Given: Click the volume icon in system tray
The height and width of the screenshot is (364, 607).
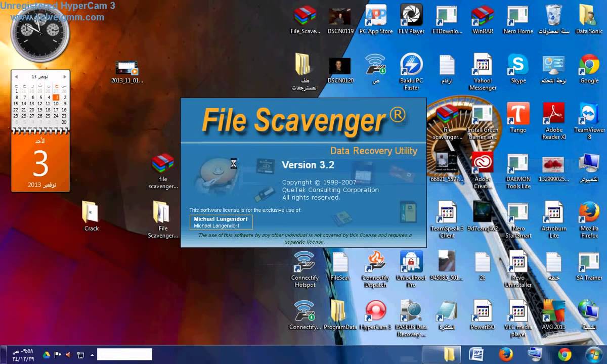Looking at the screenshot, I should [68, 355].
